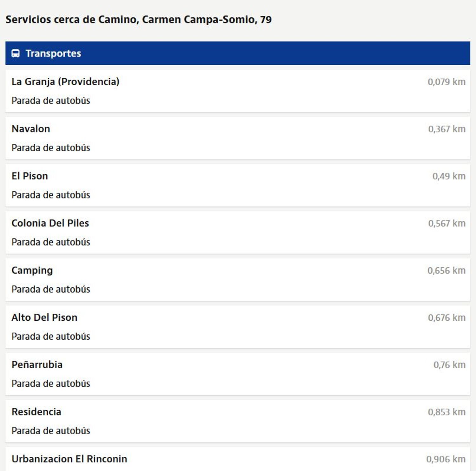Click the 0,079 km distance label

tap(446, 82)
